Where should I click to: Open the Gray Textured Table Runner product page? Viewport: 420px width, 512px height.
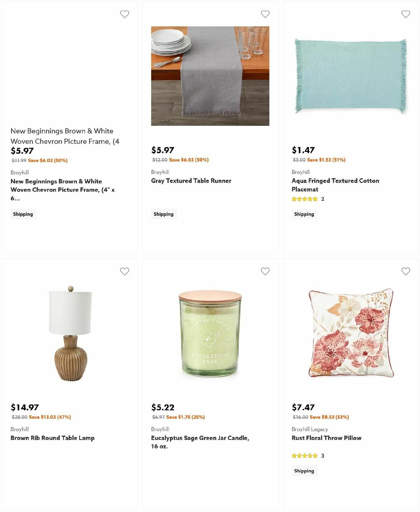191,181
